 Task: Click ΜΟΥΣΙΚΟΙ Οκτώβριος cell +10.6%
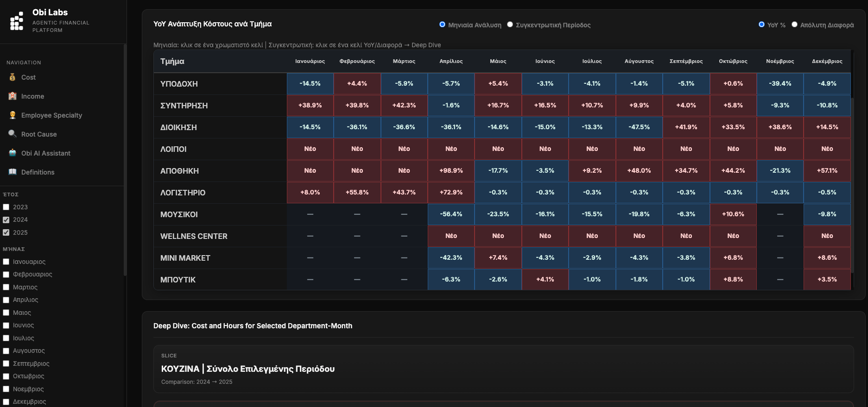733,214
